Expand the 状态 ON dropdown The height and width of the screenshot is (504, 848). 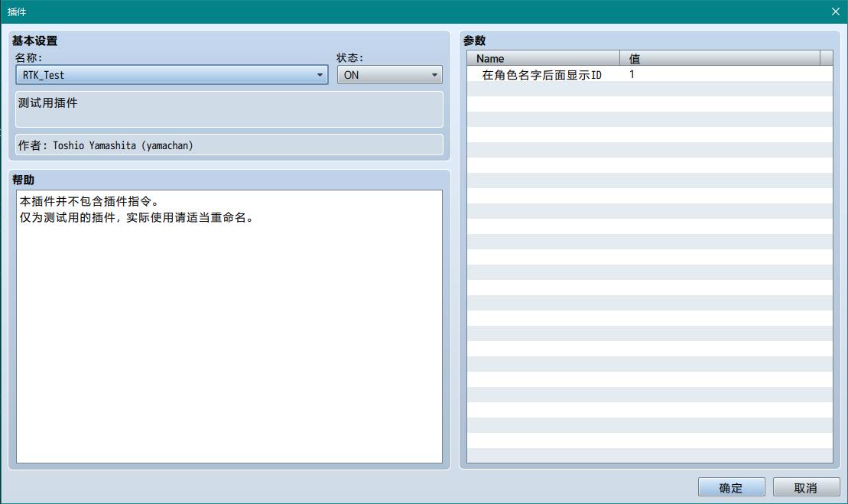coord(389,75)
